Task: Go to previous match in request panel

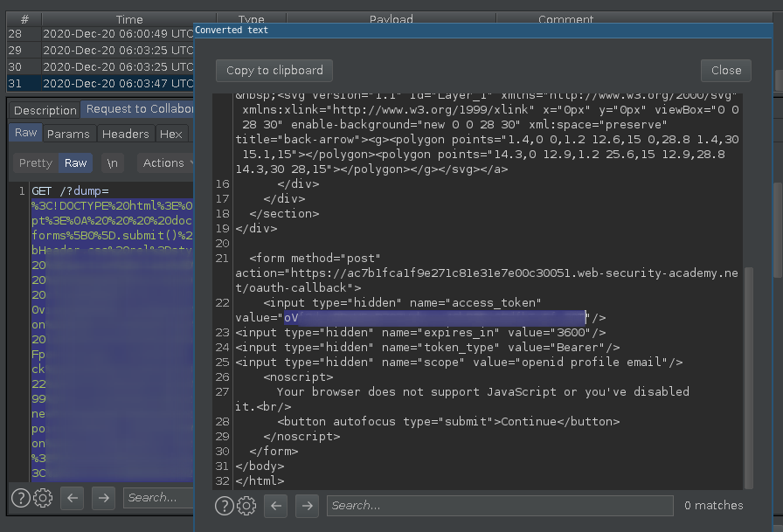Action: (72, 498)
